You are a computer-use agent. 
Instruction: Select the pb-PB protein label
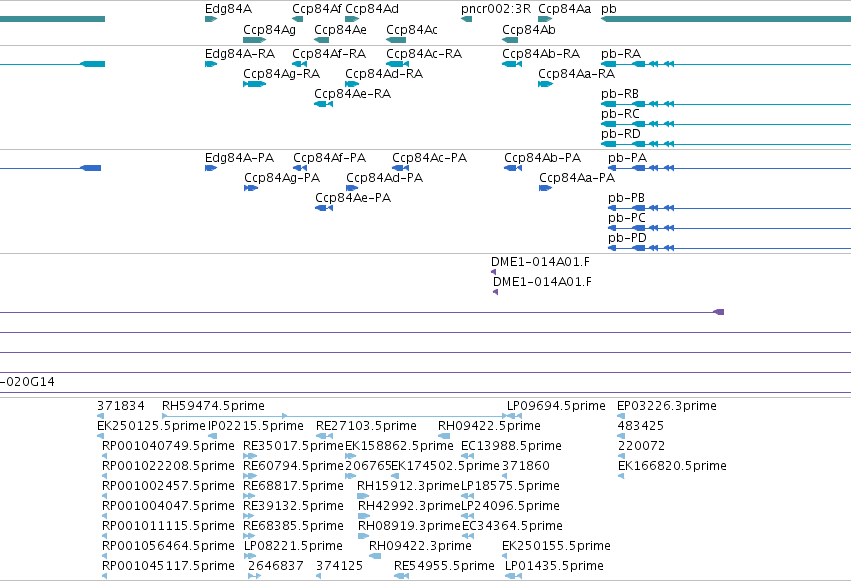(626, 198)
